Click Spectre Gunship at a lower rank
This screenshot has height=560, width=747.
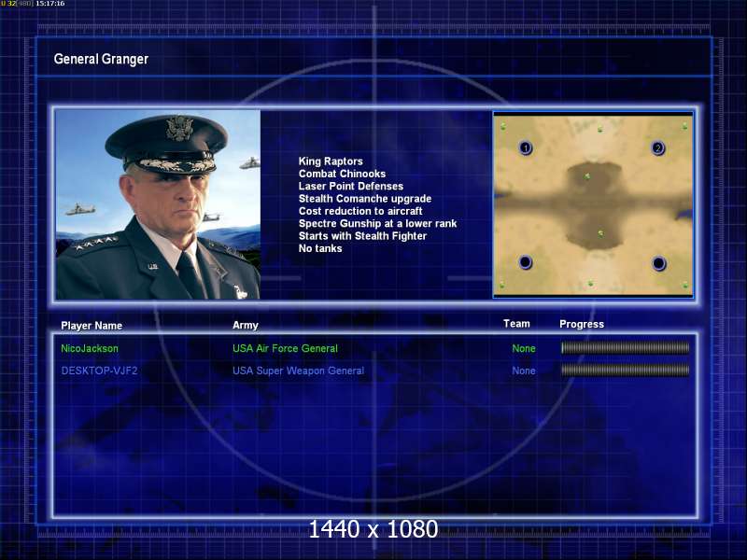click(x=377, y=223)
